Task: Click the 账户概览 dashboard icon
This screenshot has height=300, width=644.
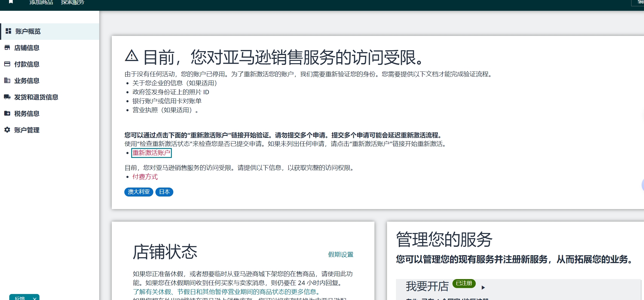Action: click(8, 31)
